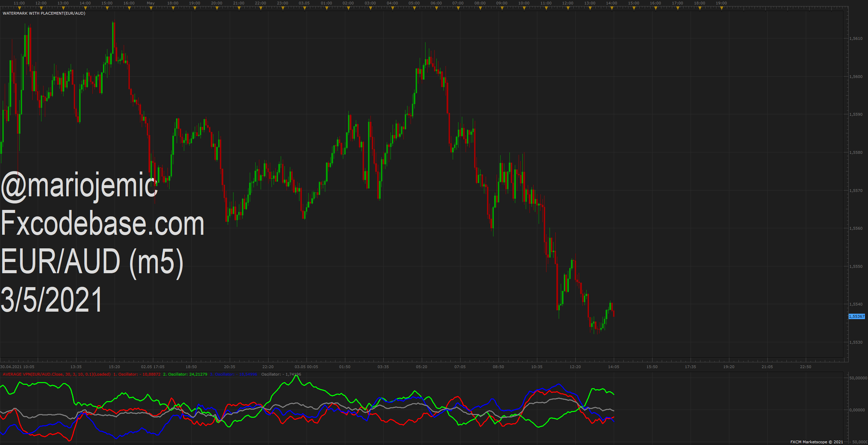Click the 05:20 time label on bottom axis
The height and width of the screenshot is (445, 868).
(421, 367)
